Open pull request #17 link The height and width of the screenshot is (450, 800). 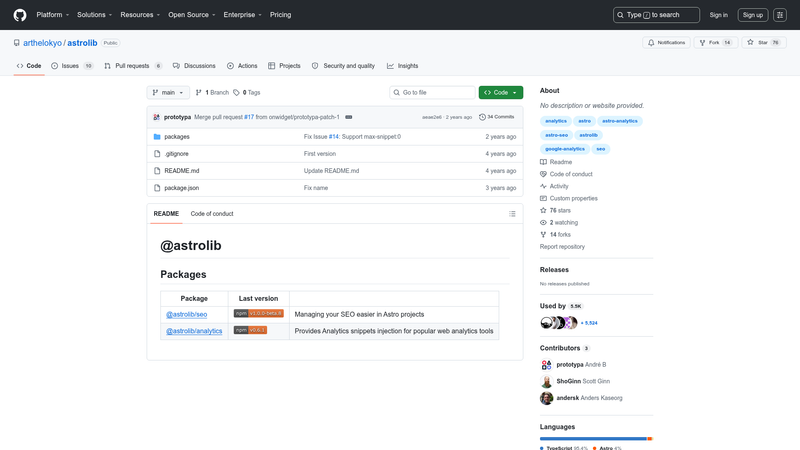coord(249,117)
